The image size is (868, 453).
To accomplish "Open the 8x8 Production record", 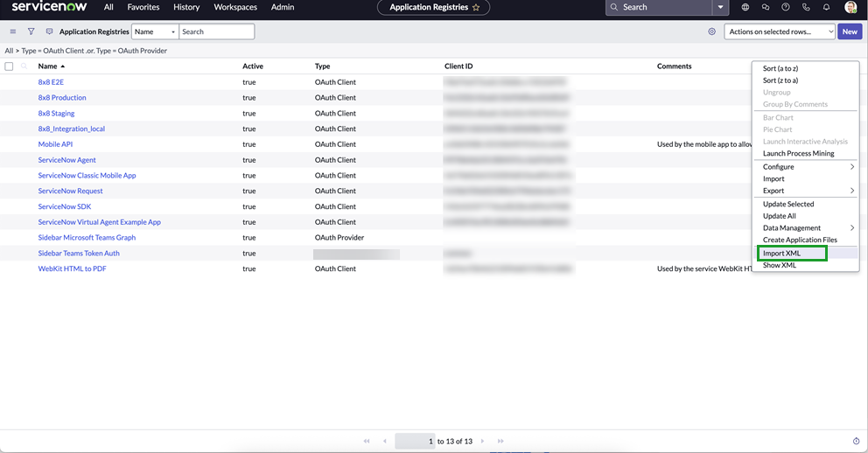I will pos(62,97).
